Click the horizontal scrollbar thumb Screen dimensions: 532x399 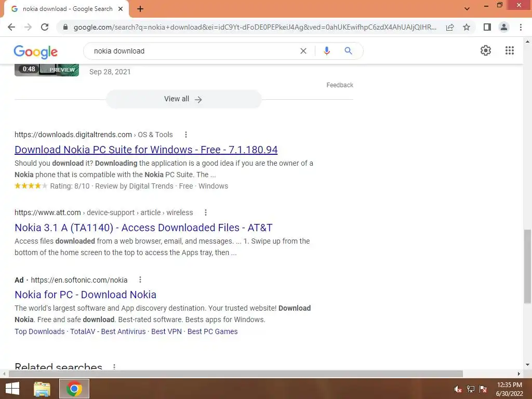pos(236,374)
